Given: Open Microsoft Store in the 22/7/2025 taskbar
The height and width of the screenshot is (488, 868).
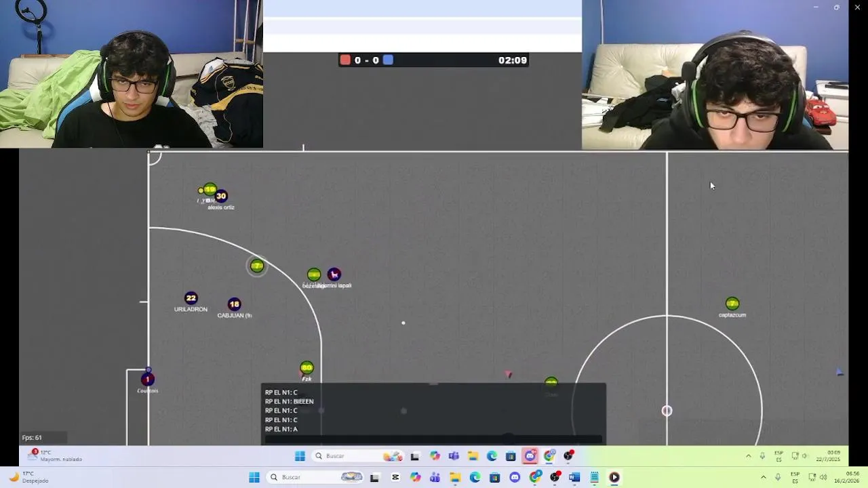Looking at the screenshot, I should coord(511,456).
